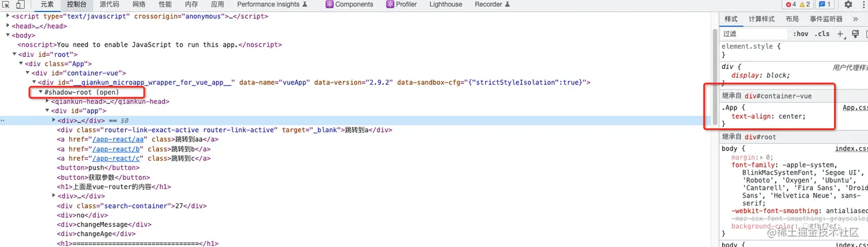The height and width of the screenshot is (247, 868).
Task: Open the Lighthouse tab
Action: pyautogui.click(x=445, y=5)
